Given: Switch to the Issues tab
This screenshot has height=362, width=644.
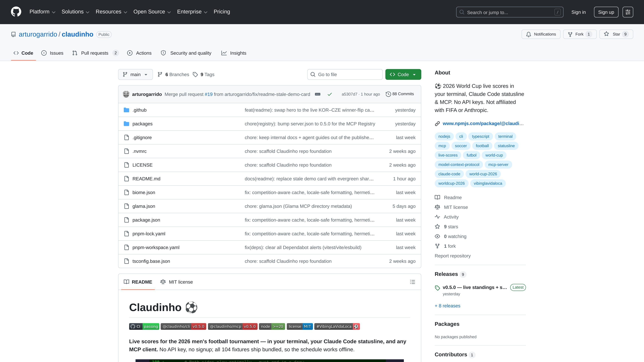Looking at the screenshot, I should (x=52, y=53).
